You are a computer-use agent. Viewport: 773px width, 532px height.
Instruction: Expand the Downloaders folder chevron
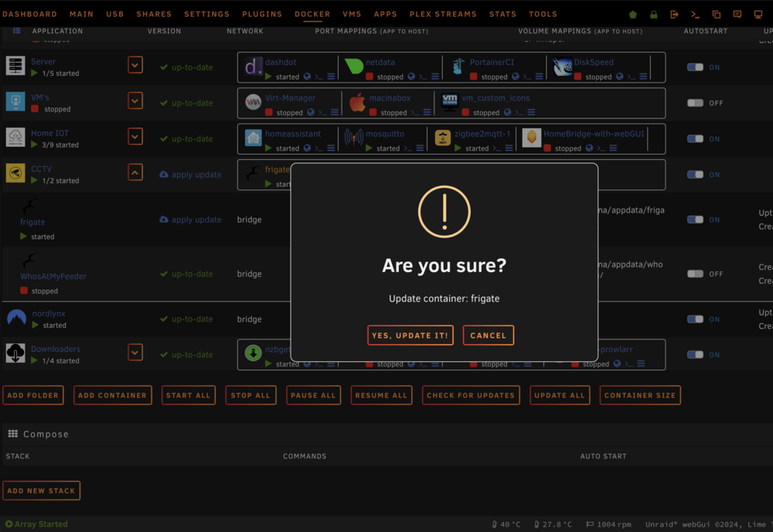135,352
